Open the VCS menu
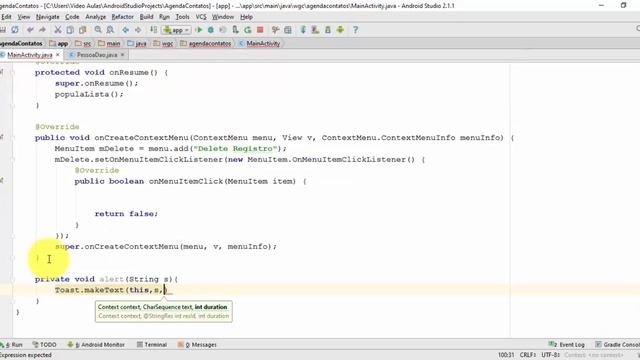640x360 pixels. pos(201,17)
